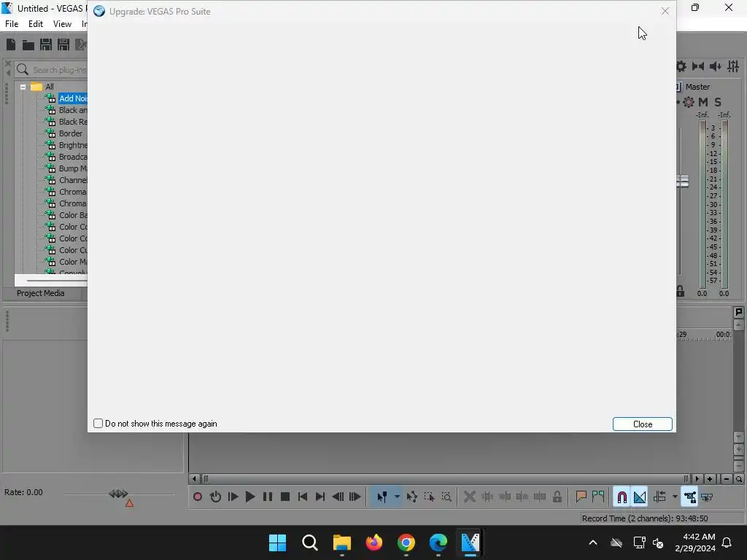
Task: Choose the Save As toolbar icon
Action: tap(63, 44)
